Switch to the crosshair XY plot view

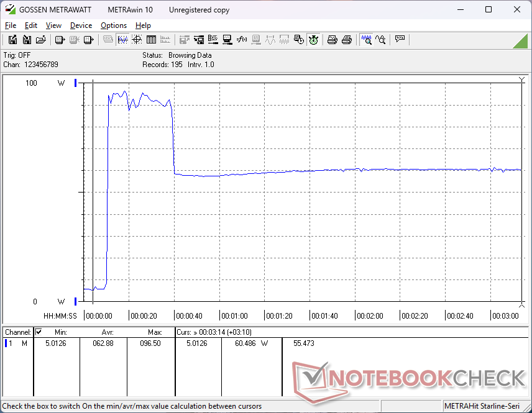136,40
